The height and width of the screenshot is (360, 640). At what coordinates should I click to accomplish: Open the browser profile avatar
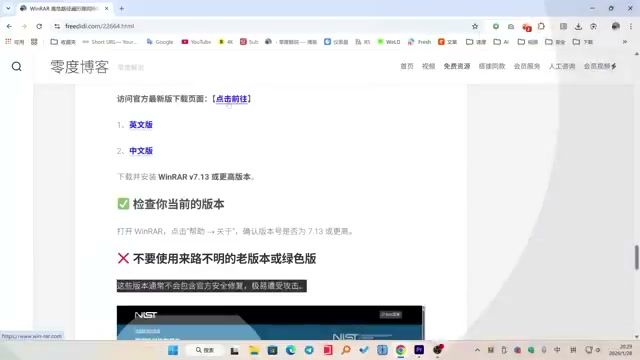[616, 26]
